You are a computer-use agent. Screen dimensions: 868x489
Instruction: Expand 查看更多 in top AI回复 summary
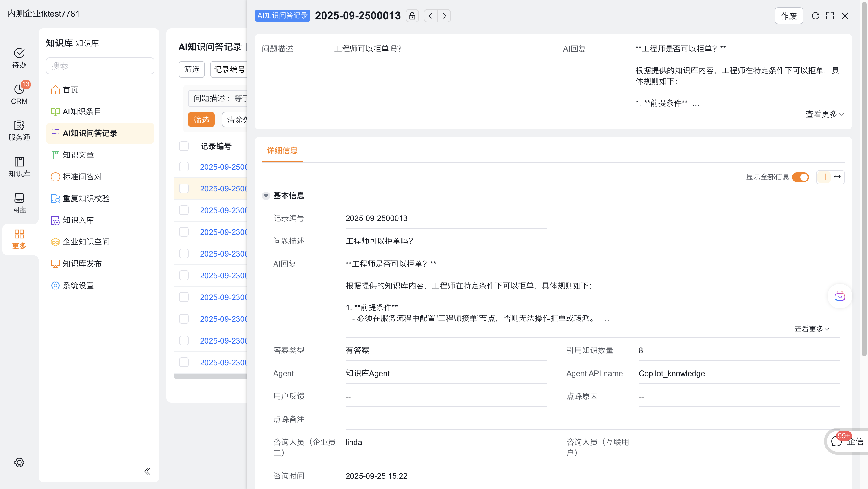[x=825, y=114]
